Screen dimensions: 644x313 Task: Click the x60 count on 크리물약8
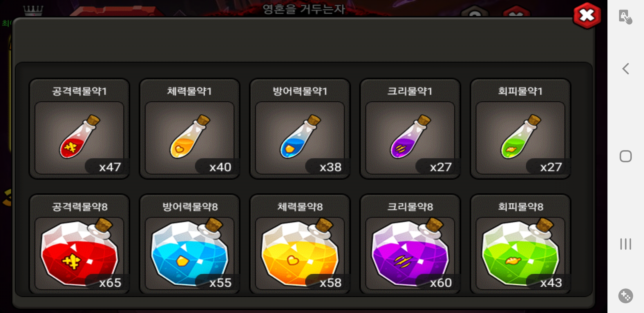[x=441, y=283]
